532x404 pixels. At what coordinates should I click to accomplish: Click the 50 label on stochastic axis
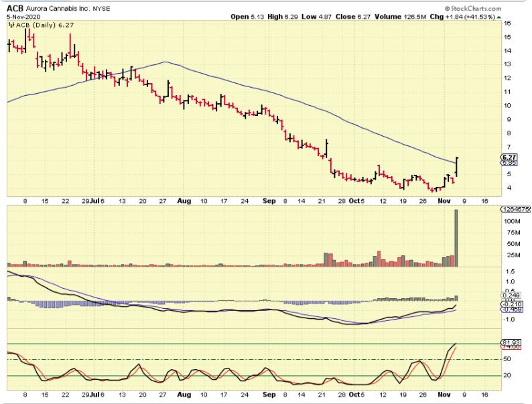click(x=507, y=359)
